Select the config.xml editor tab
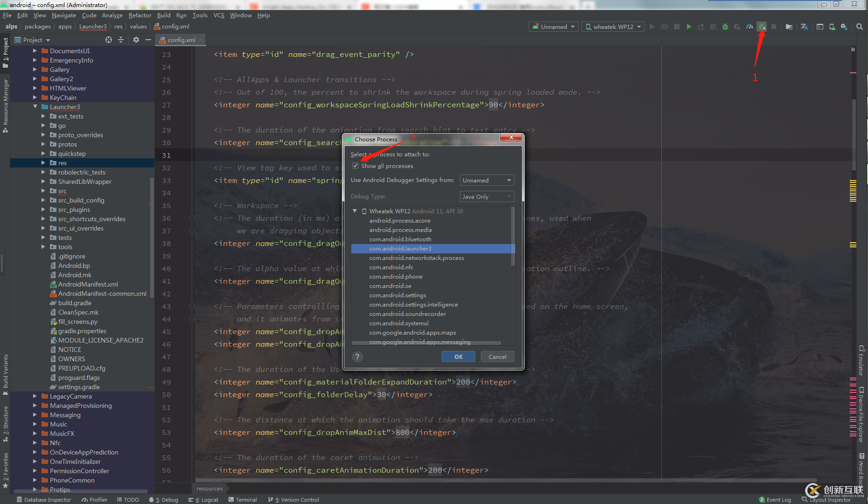 click(181, 40)
